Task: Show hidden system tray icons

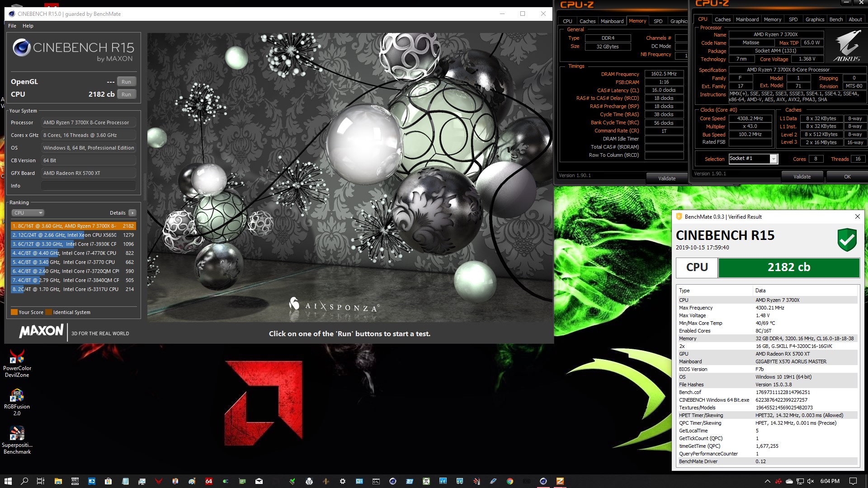Action: (767, 481)
